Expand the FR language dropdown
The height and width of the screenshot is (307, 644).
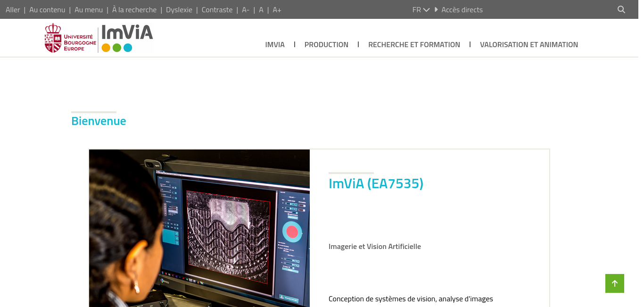click(x=421, y=9)
